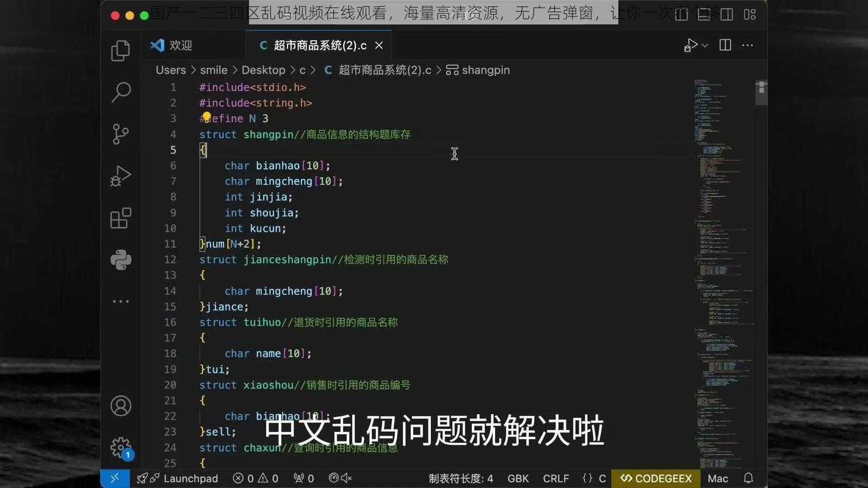Image resolution: width=868 pixels, height=488 pixels.
Task: Open the Run and Debug view
Action: coord(121,176)
